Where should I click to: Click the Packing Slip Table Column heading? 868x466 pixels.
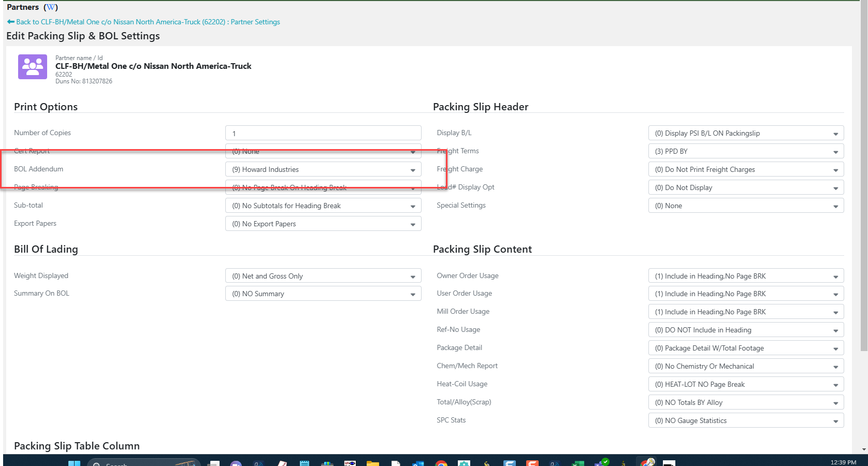click(x=77, y=446)
